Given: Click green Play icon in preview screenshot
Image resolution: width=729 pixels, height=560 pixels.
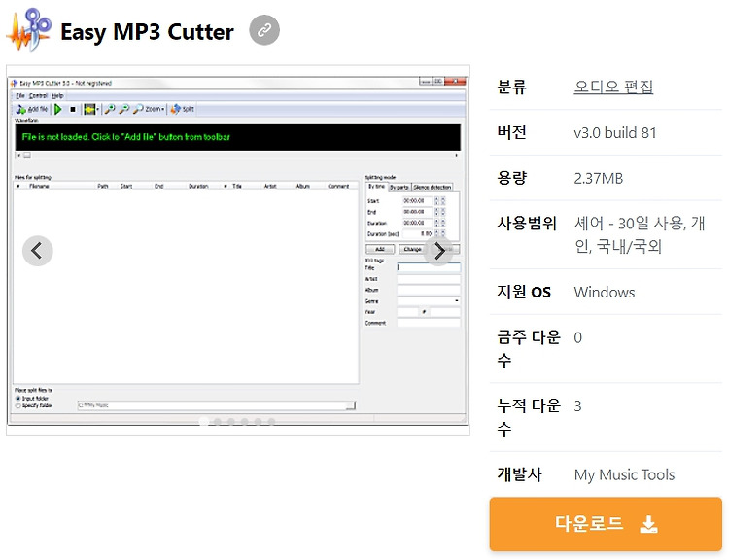Looking at the screenshot, I should pyautogui.click(x=58, y=109).
